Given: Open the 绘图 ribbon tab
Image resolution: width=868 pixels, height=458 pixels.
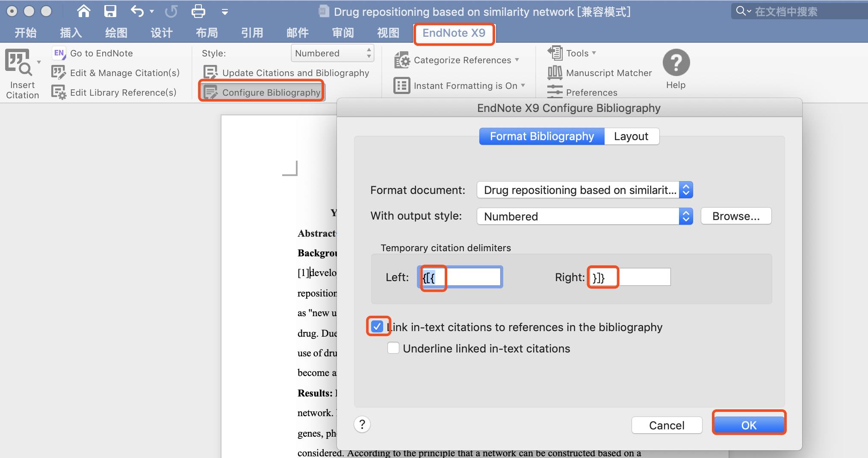Looking at the screenshot, I should 116,33.
